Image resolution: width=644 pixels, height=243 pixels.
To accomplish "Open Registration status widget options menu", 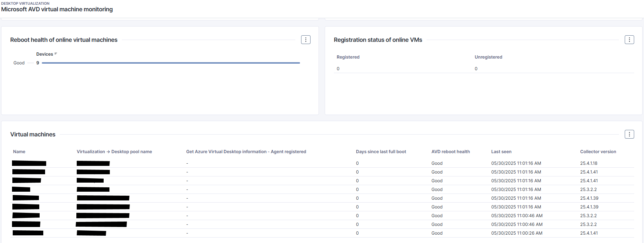I will [629, 40].
